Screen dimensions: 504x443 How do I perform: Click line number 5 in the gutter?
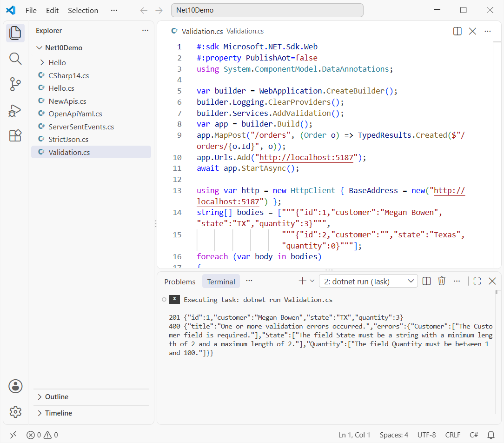[179, 91]
